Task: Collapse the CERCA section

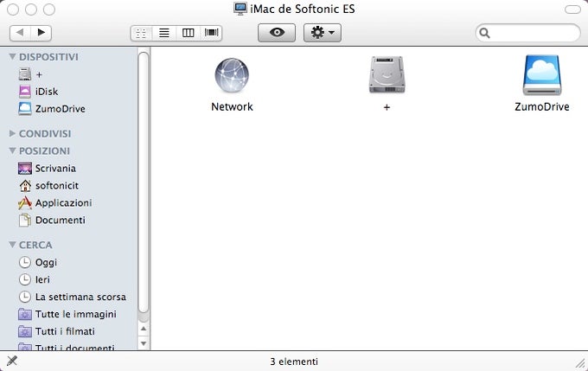Action: [x=12, y=245]
